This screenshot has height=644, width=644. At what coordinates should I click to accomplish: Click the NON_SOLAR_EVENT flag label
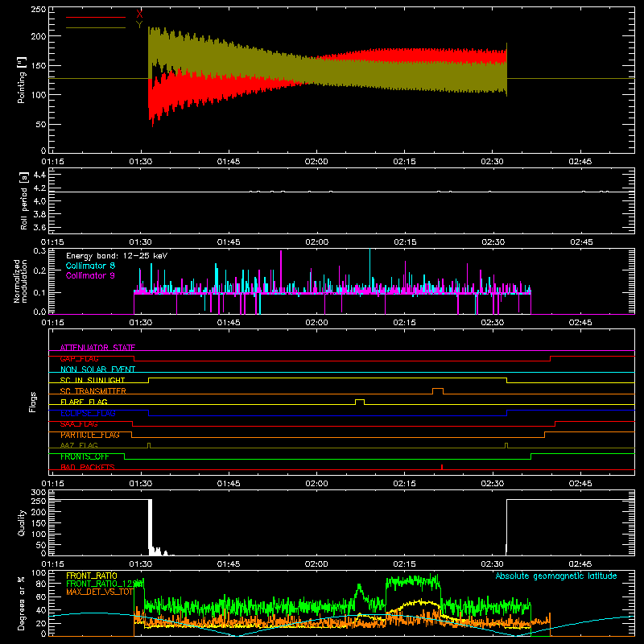point(97,369)
